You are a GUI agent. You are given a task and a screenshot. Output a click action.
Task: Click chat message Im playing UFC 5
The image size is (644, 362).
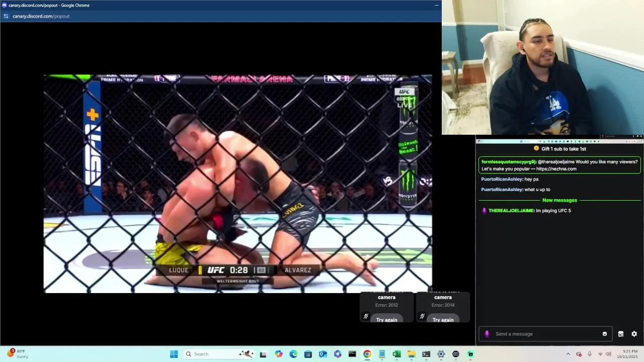tap(553, 211)
